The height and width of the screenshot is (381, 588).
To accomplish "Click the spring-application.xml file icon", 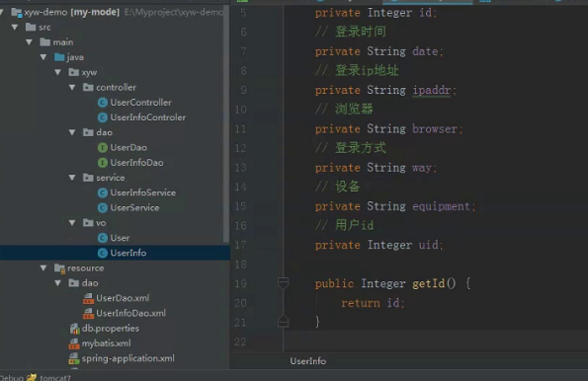I will 74,358.
